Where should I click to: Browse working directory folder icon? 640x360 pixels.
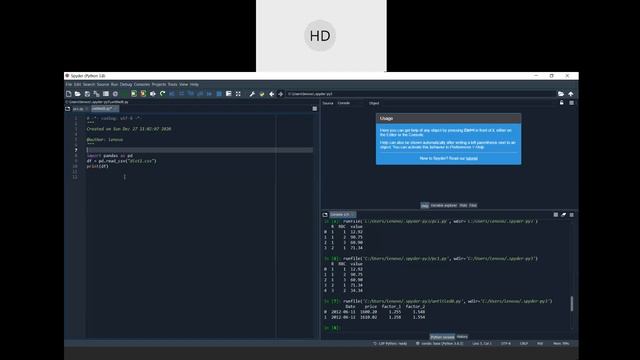561,94
